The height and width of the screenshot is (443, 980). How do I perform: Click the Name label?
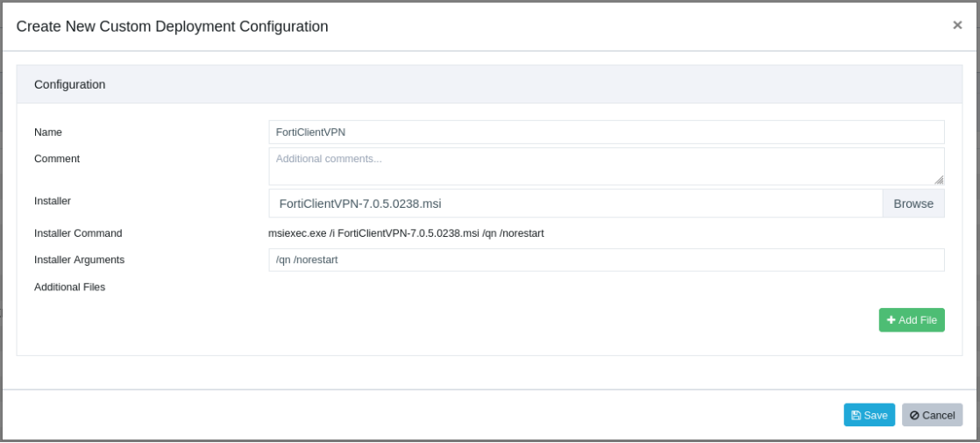click(x=48, y=132)
